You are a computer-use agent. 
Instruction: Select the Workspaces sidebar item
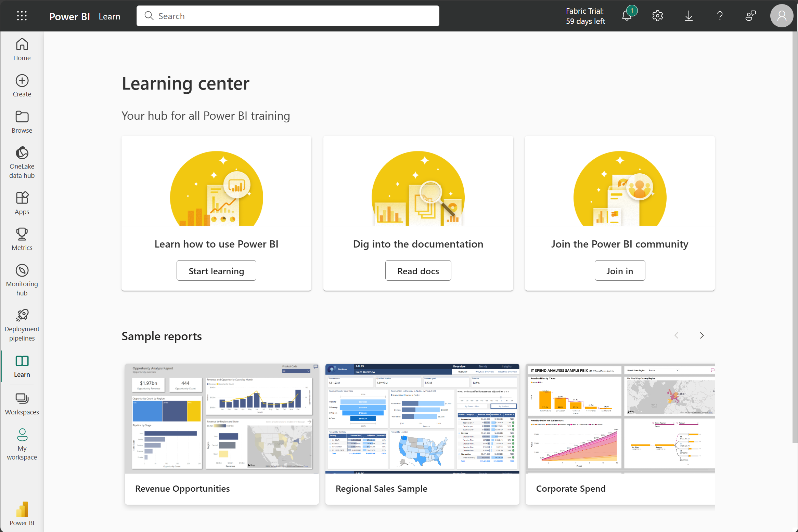point(22,404)
